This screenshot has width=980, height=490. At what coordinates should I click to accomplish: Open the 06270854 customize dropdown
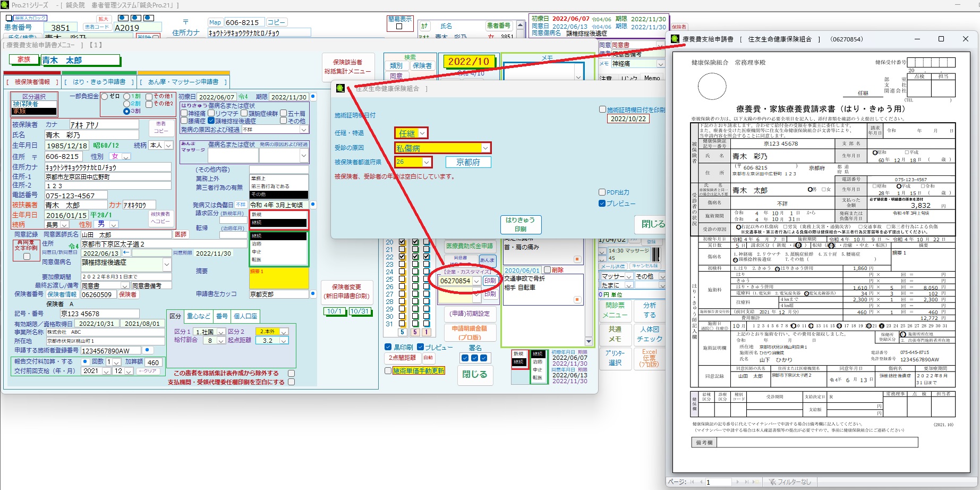coord(476,281)
